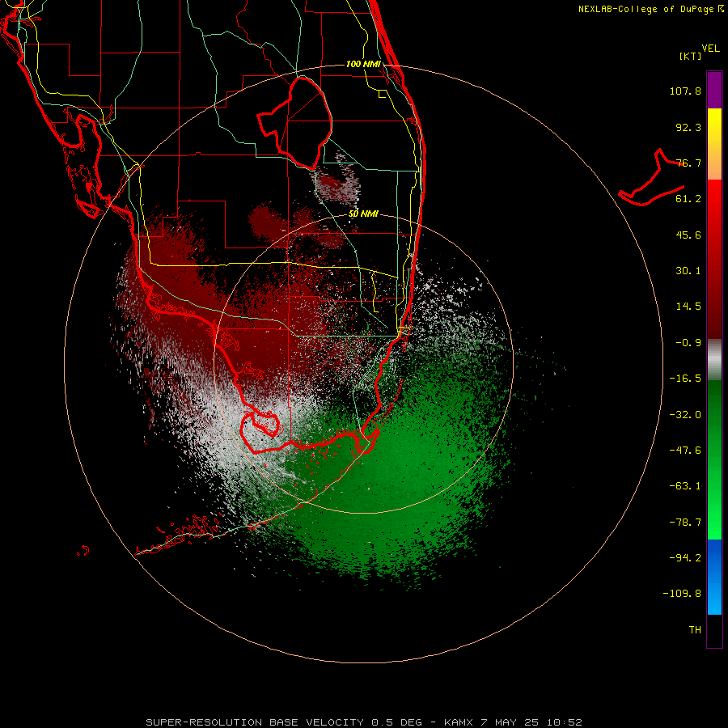Screen dimensions: 728x728
Task: Click the 50 NMI range ring label
Action: [363, 214]
